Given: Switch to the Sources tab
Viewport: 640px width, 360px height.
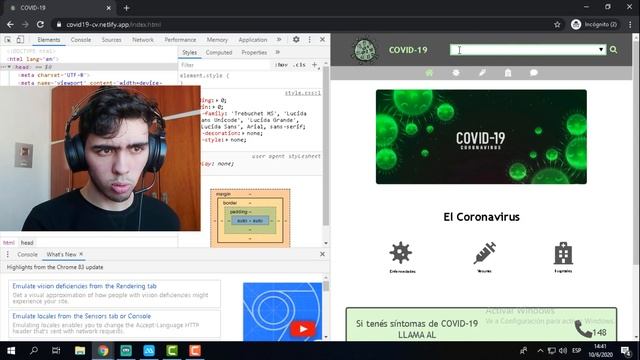Looking at the screenshot, I should 111,40.
